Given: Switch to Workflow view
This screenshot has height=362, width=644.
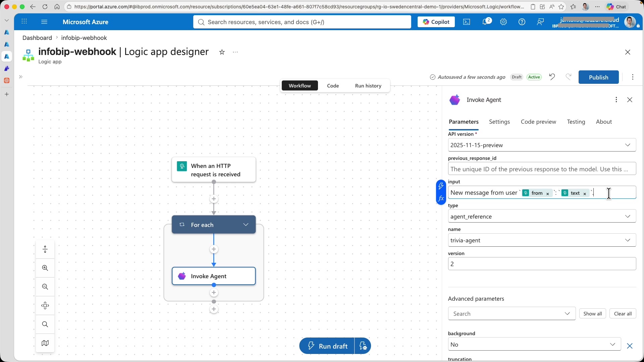Looking at the screenshot, I should (300, 86).
